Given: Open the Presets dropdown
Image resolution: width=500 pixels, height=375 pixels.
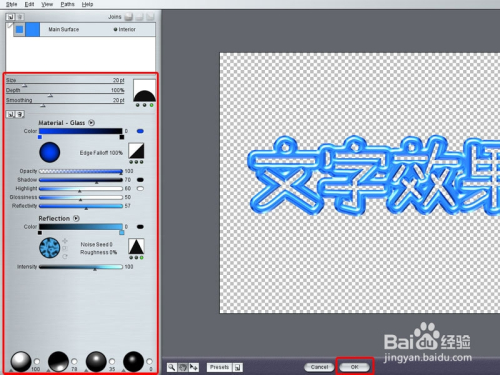Looking at the screenshot, I should click(219, 367).
